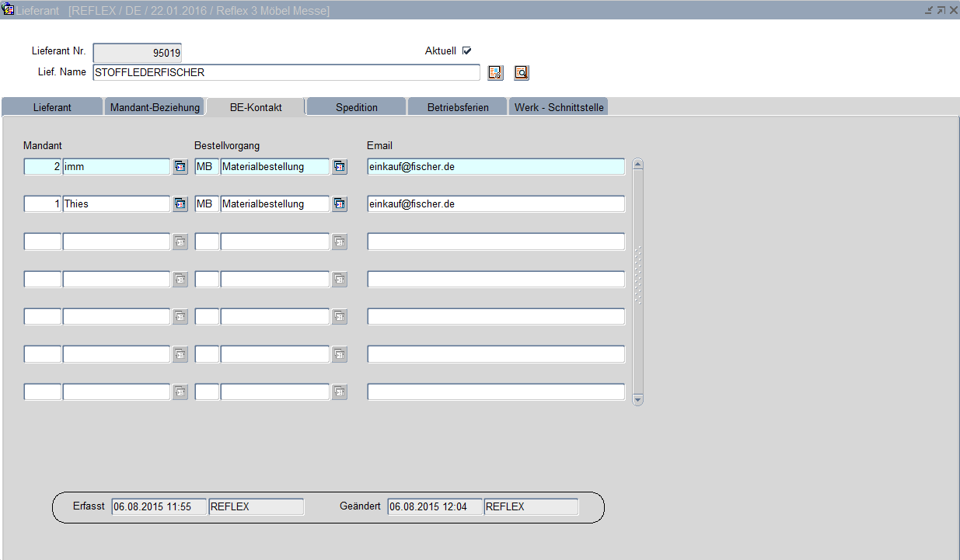Open the Werk - Schnittstelle tab
This screenshot has height=560, width=960.
(x=557, y=107)
